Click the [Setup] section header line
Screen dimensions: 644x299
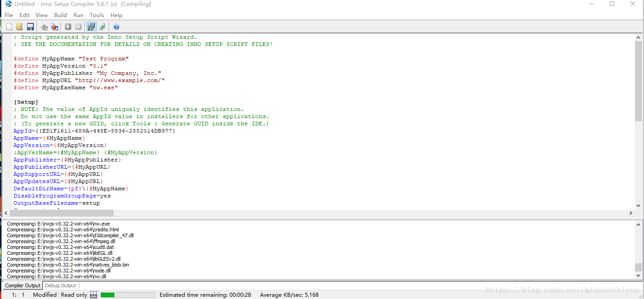coord(26,102)
